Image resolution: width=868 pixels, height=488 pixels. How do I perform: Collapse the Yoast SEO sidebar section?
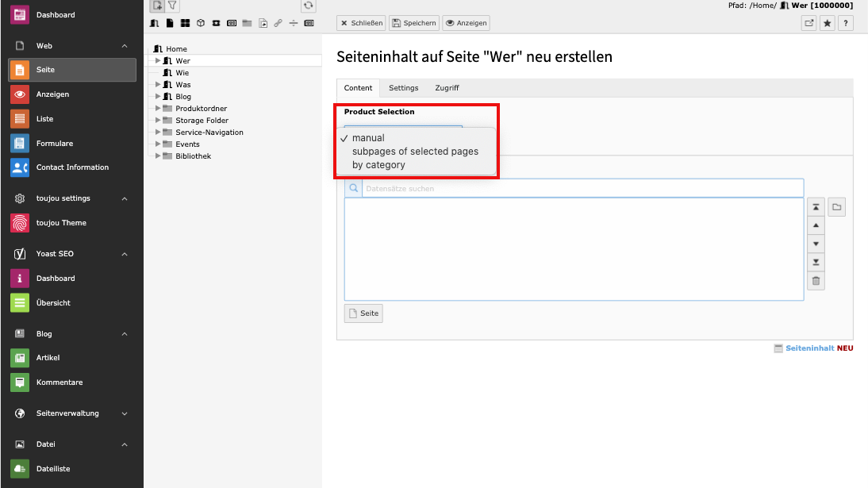click(125, 254)
